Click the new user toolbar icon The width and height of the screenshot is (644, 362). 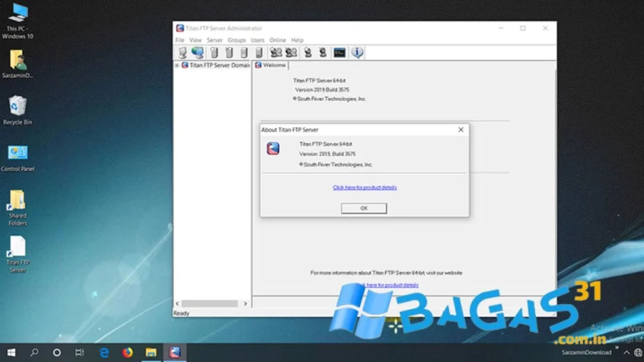click(x=308, y=53)
